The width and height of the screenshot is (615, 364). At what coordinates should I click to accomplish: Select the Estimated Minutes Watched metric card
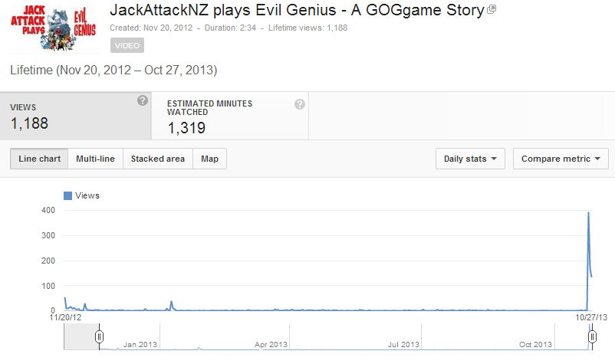point(230,116)
